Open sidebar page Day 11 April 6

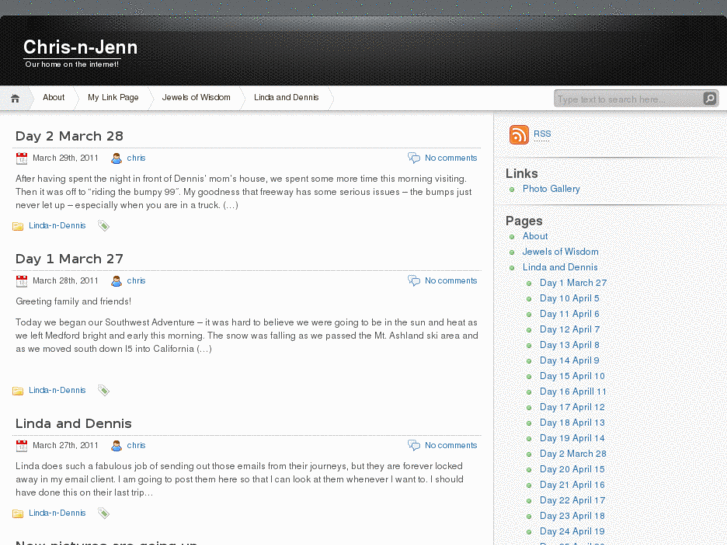pos(569,314)
